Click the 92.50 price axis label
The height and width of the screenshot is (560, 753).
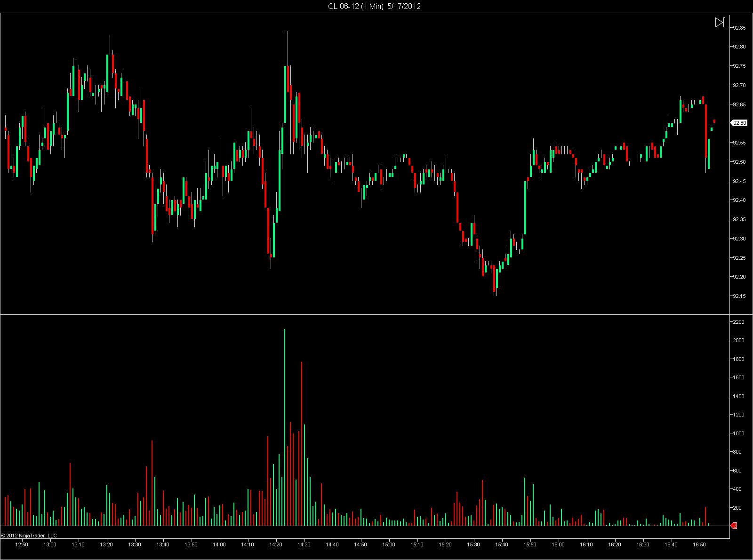point(739,162)
